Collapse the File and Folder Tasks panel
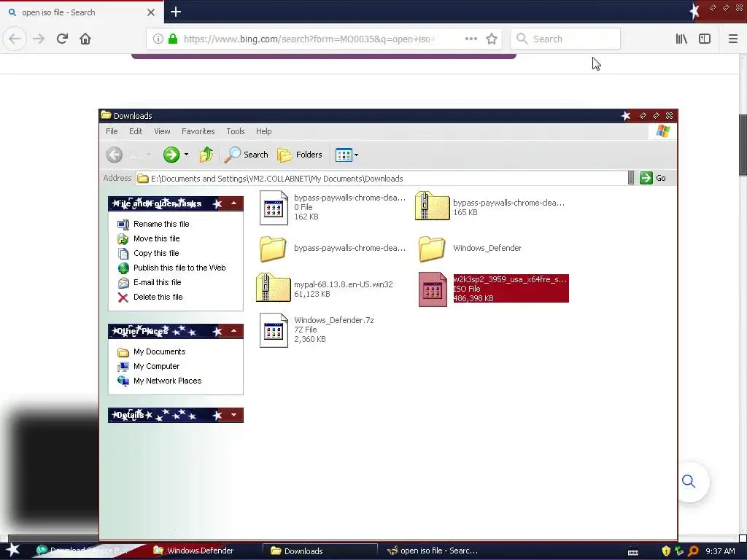This screenshot has height=560, width=747. click(x=233, y=203)
